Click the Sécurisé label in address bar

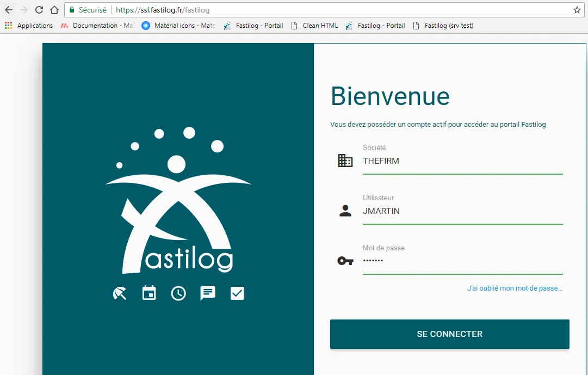(92, 10)
